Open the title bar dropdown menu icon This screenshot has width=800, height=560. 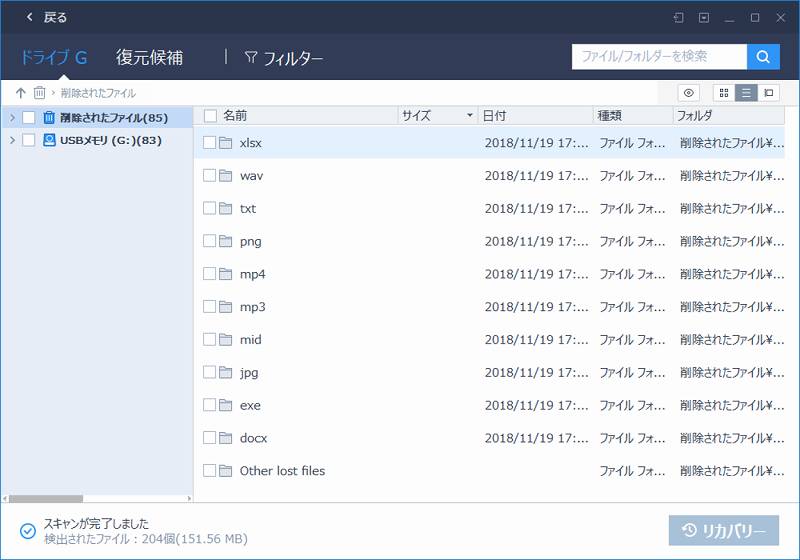tap(704, 17)
